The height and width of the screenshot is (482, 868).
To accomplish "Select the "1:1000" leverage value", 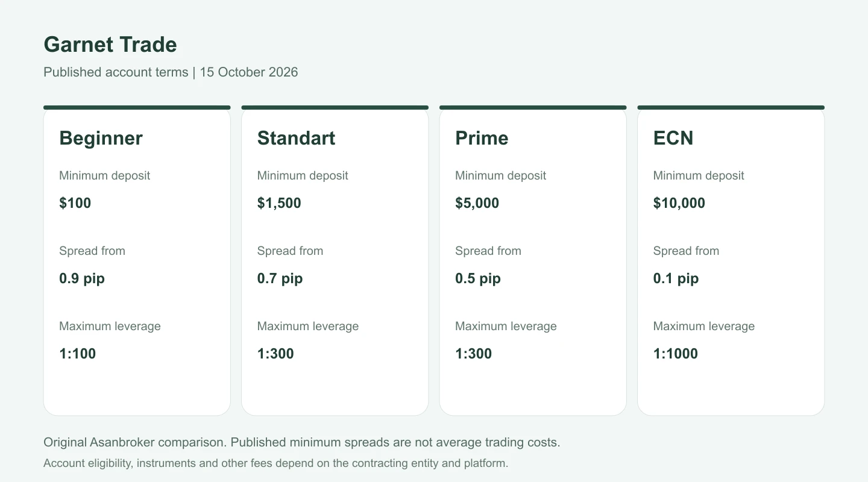I will click(676, 354).
